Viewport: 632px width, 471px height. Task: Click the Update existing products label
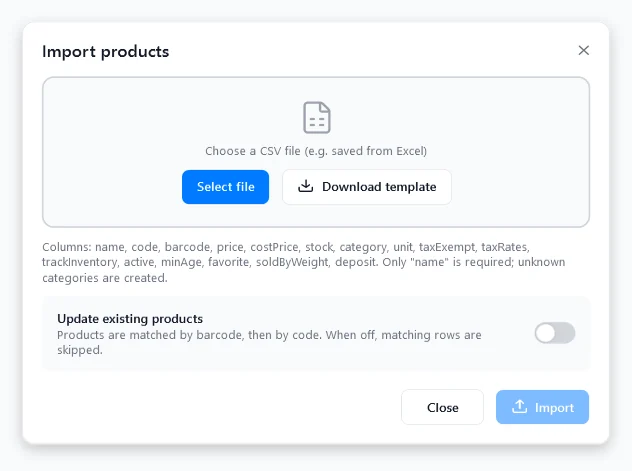130,319
